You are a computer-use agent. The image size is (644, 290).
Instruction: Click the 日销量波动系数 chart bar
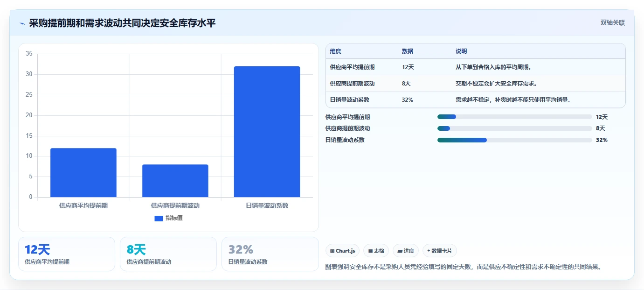267,132
